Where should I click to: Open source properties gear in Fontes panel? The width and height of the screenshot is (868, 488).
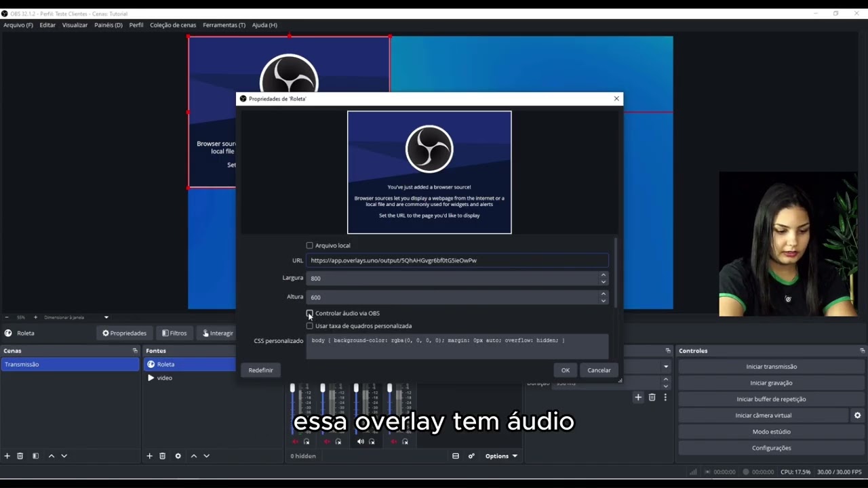click(178, 456)
